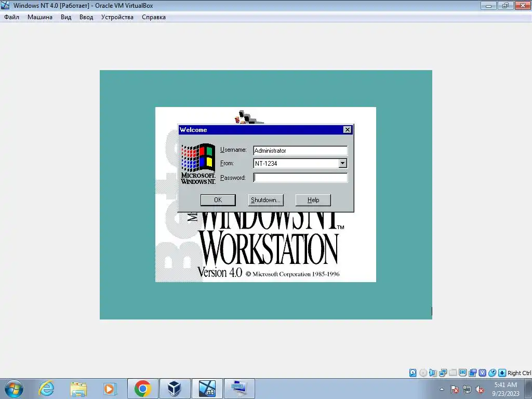Open the Машина menu
532x399 pixels.
pyautogui.click(x=39, y=17)
